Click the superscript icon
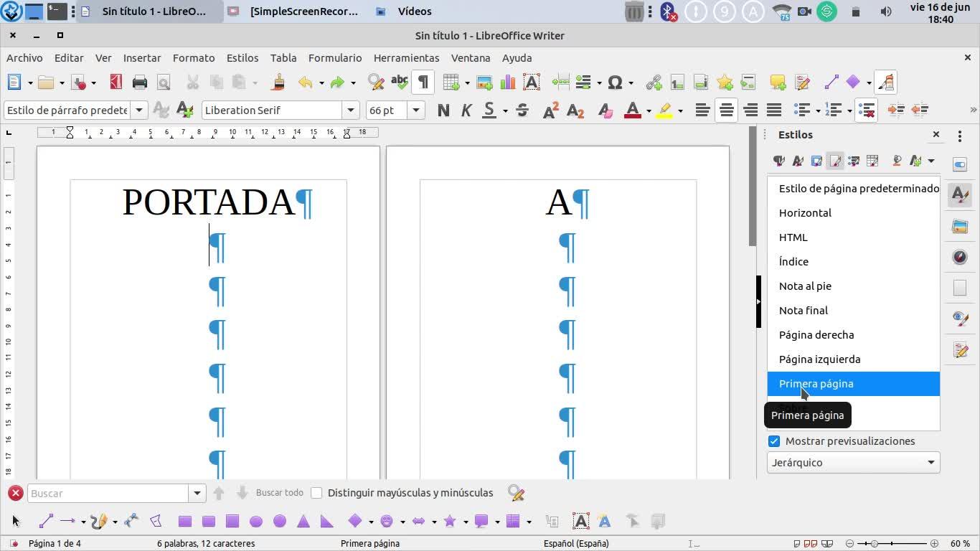The width and height of the screenshot is (980, 551). click(x=550, y=110)
